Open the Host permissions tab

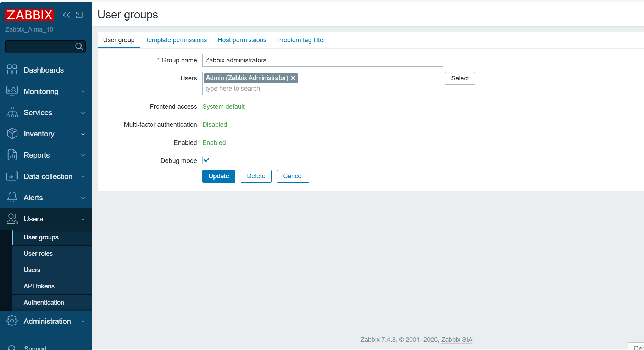242,40
